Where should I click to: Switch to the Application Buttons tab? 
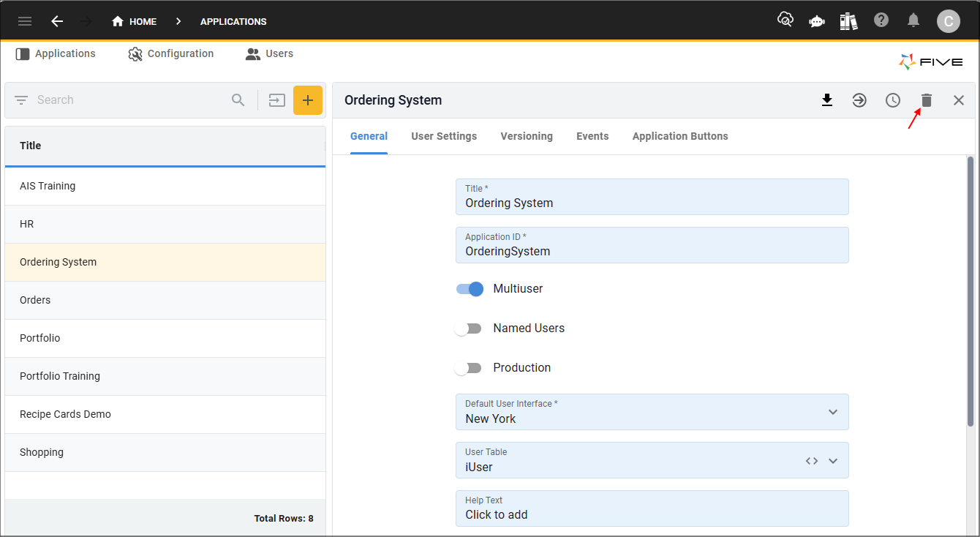[x=680, y=137]
